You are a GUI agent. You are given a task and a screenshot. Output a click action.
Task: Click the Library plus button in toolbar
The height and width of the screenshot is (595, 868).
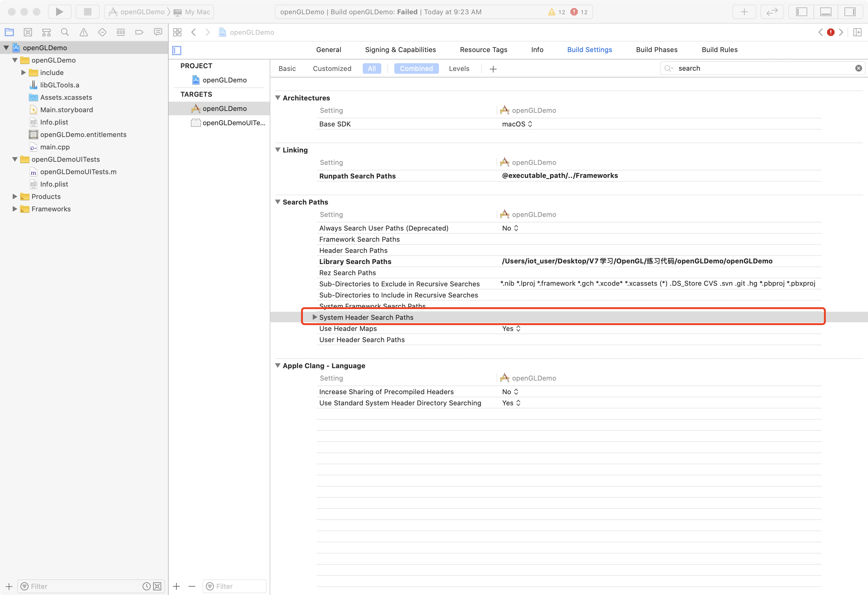[x=744, y=12]
